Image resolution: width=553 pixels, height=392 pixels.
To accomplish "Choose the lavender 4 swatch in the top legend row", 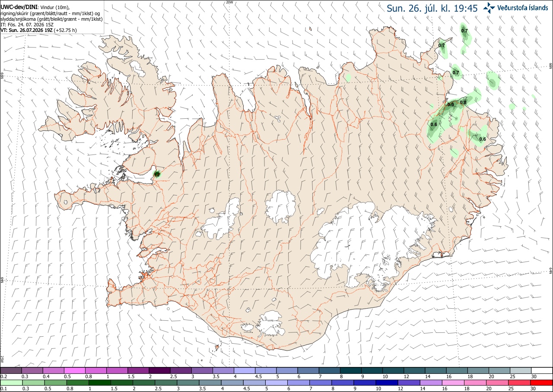I will pyautogui.click(x=245, y=370).
